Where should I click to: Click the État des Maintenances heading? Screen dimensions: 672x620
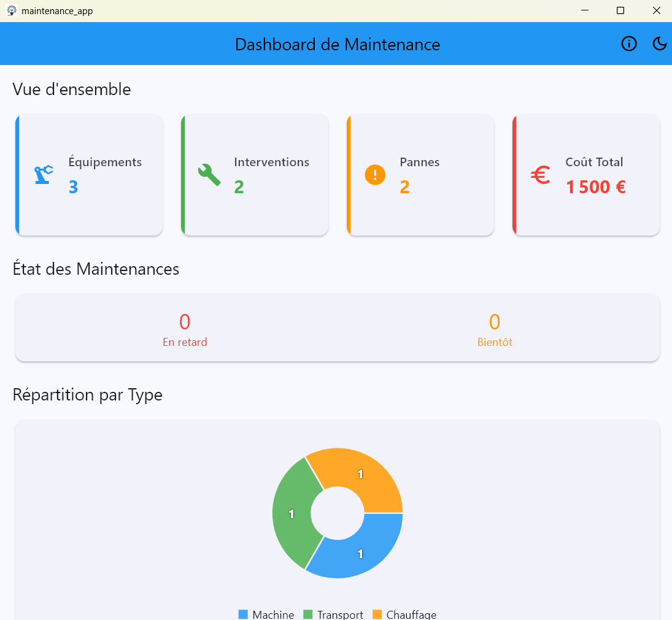(96, 269)
